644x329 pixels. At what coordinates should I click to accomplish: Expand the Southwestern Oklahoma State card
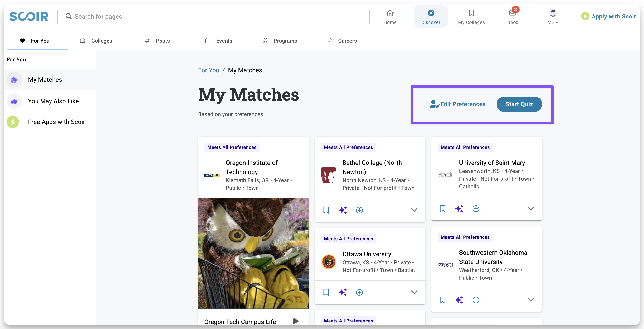[531, 300]
